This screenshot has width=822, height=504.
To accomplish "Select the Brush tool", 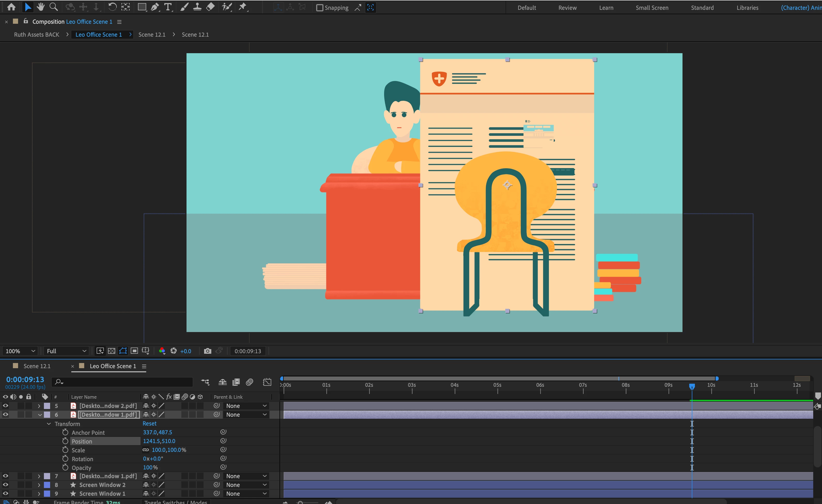I will pyautogui.click(x=184, y=7).
